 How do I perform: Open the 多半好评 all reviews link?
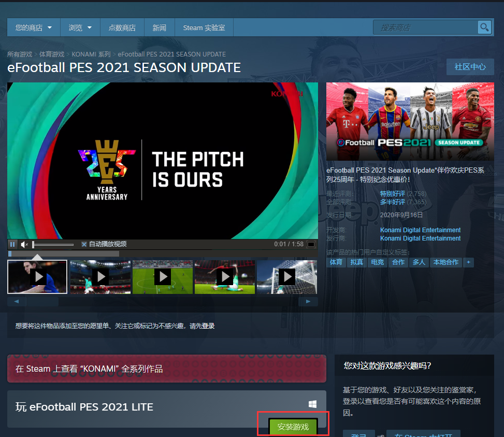(393, 202)
